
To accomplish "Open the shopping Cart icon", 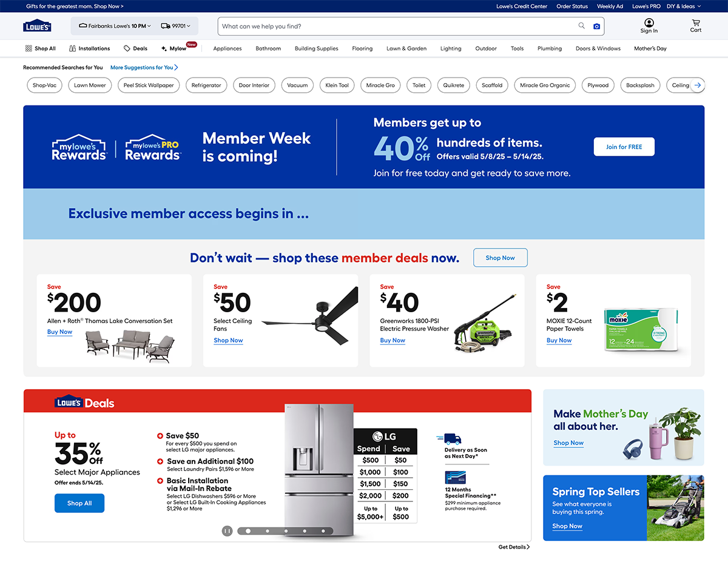I will tap(696, 26).
